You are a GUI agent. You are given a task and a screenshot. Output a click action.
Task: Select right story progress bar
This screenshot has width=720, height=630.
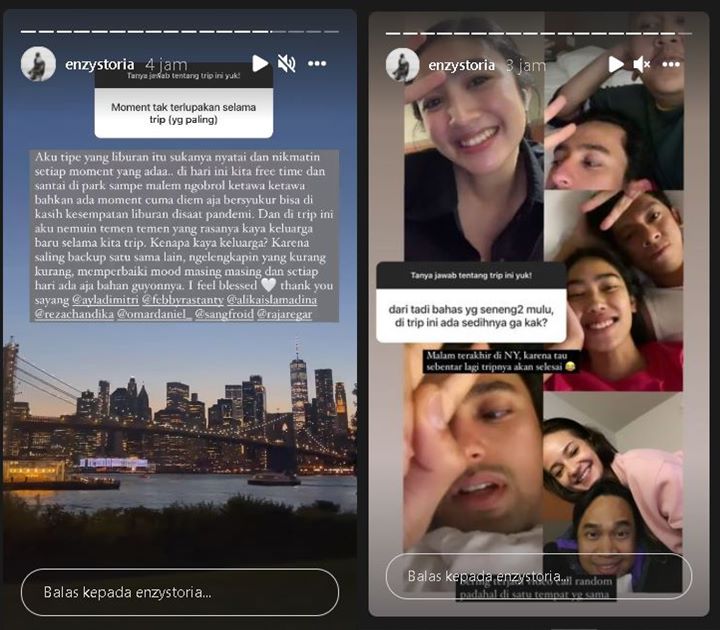tap(539, 34)
